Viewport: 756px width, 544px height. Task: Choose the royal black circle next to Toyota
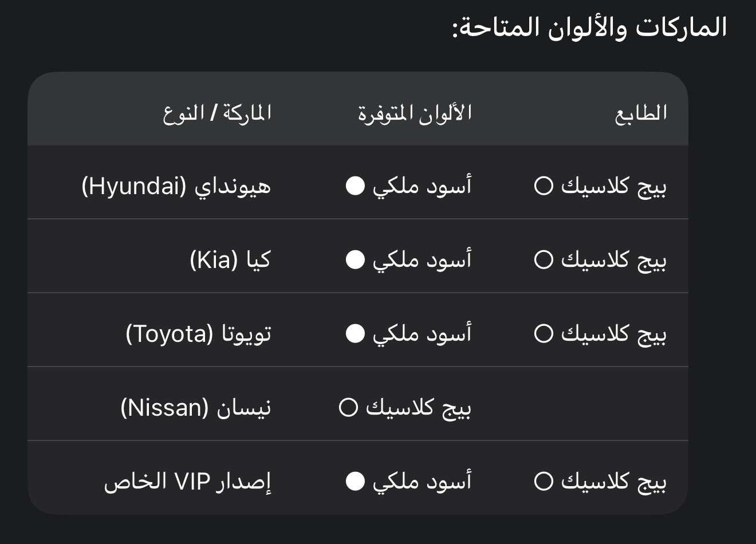[356, 333]
